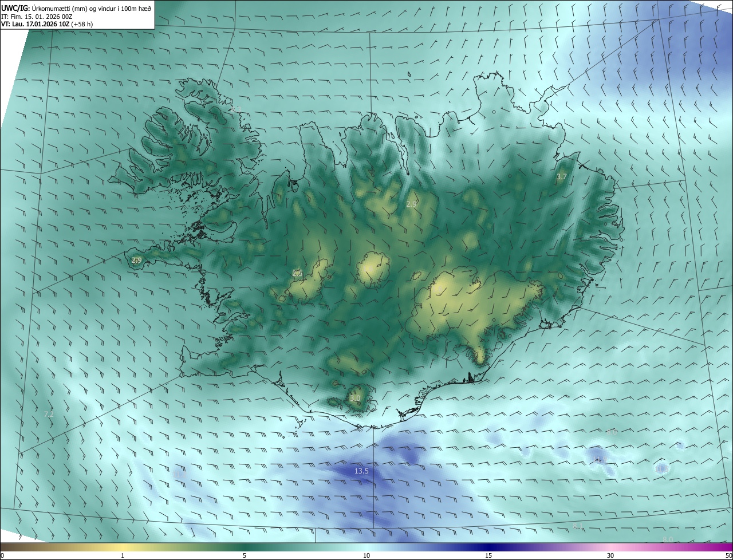This screenshot has height=560, width=733.
Task: Click the 7.2 value label over the southwest ocean
Action: pos(49,413)
